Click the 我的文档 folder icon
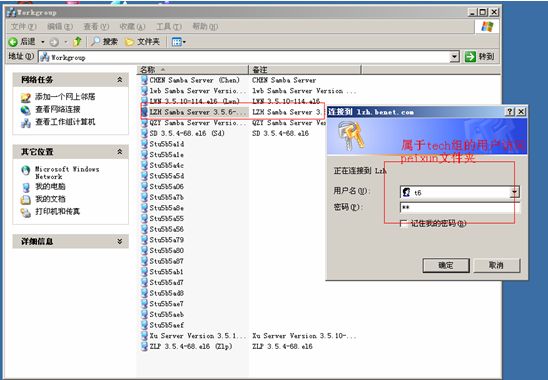Screen dimensions: 548x380 click(26, 200)
